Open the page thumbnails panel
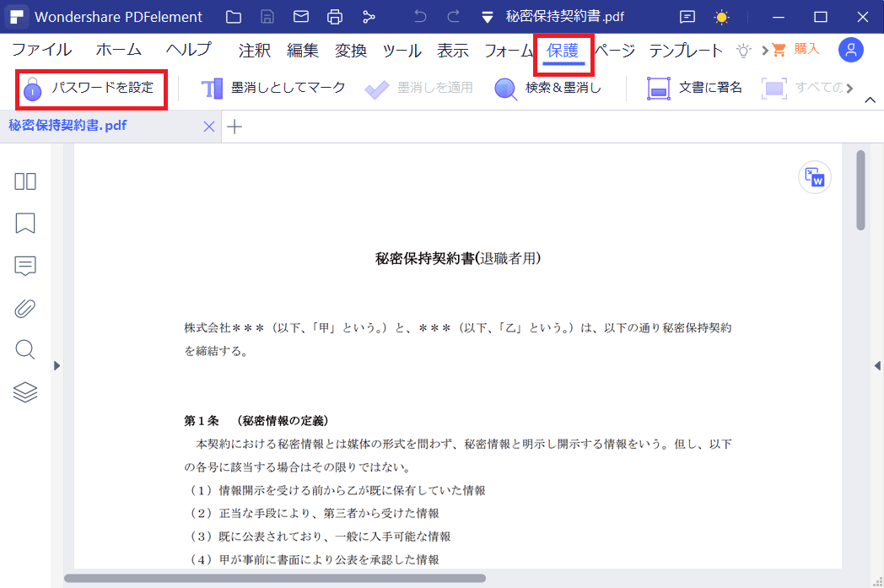The image size is (884, 588). [x=25, y=181]
